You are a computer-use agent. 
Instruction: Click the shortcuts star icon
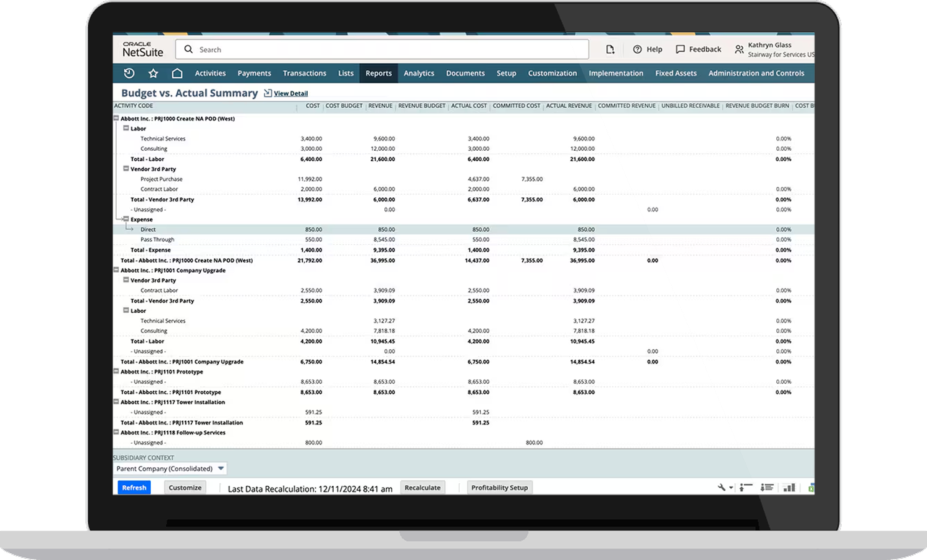pyautogui.click(x=153, y=73)
